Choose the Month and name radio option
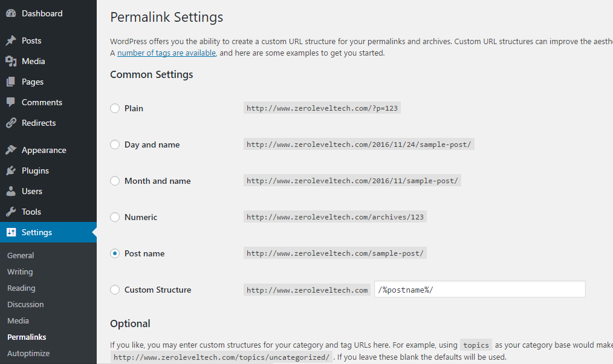The width and height of the screenshot is (613, 364). click(114, 181)
